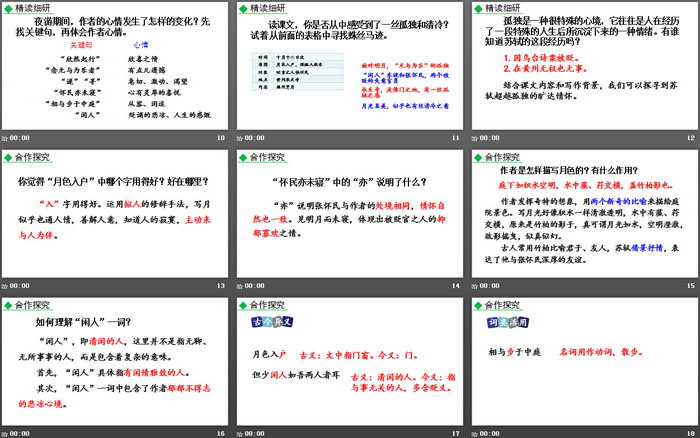Click the 00:00 timing label under slide 14
Viewport: 700px width, 438px height.
point(256,286)
